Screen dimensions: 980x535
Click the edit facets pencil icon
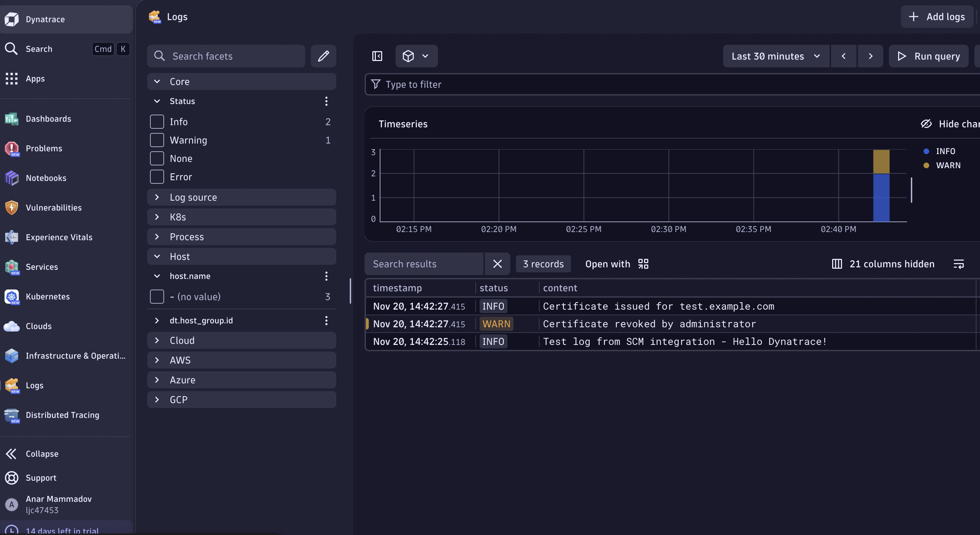pos(323,56)
